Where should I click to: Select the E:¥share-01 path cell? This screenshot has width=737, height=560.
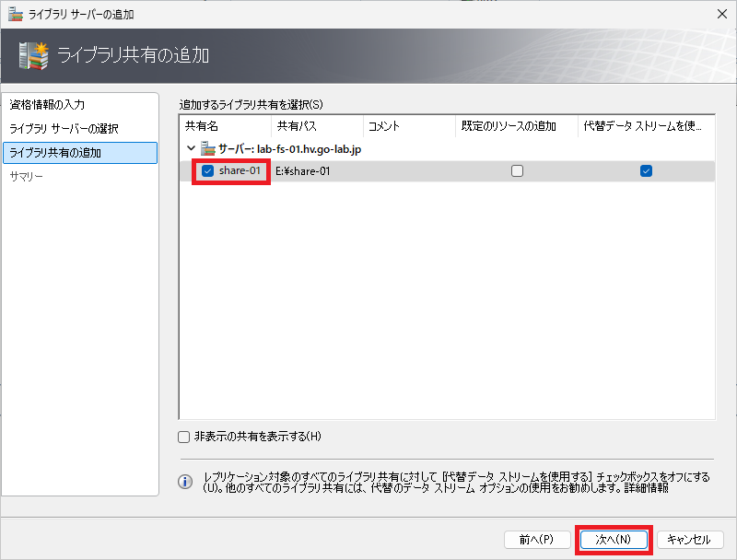303,171
